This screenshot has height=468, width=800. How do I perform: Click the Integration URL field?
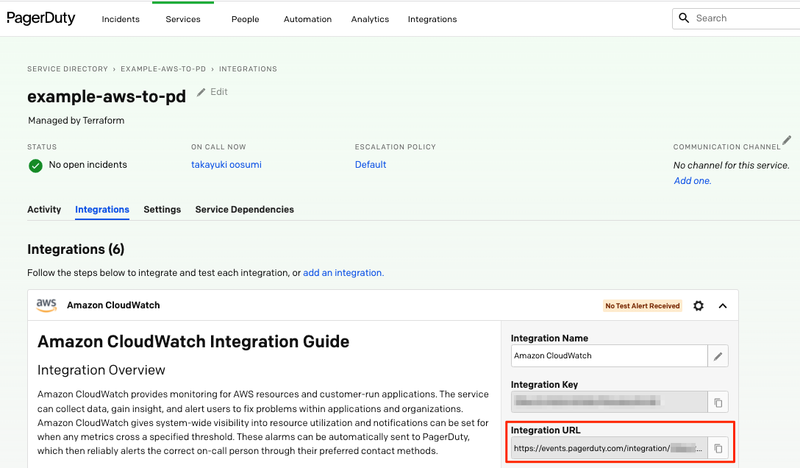point(609,448)
